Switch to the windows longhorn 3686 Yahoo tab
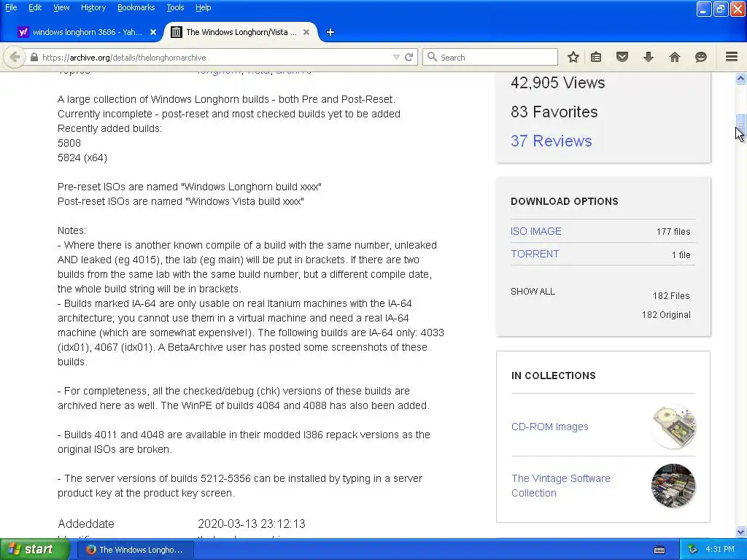The width and height of the screenshot is (747, 560). coord(87,32)
